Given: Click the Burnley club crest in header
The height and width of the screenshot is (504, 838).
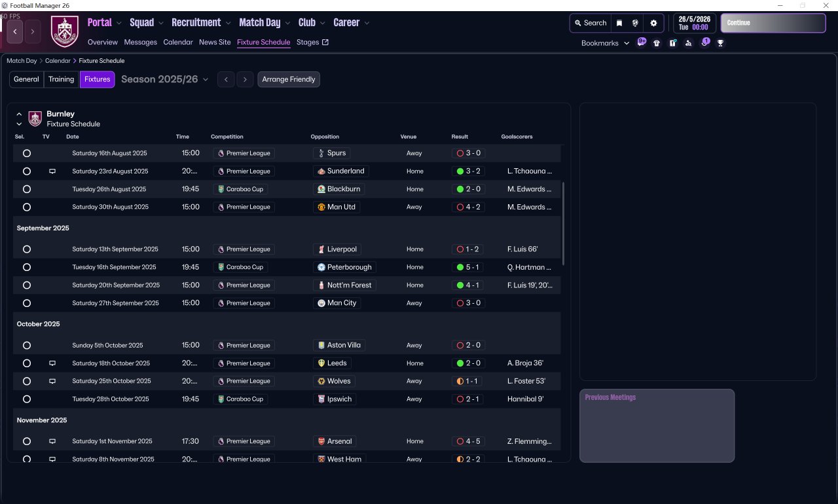Looking at the screenshot, I should coord(65,31).
